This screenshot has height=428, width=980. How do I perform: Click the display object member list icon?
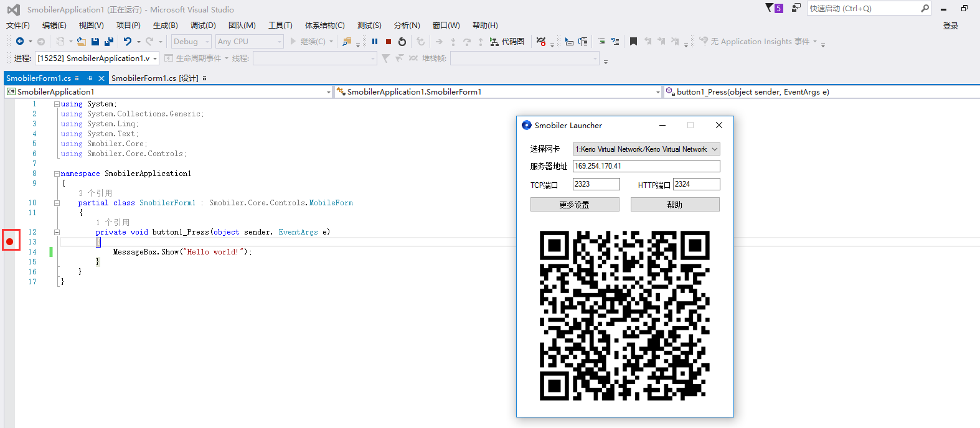pyautogui.click(x=569, y=42)
